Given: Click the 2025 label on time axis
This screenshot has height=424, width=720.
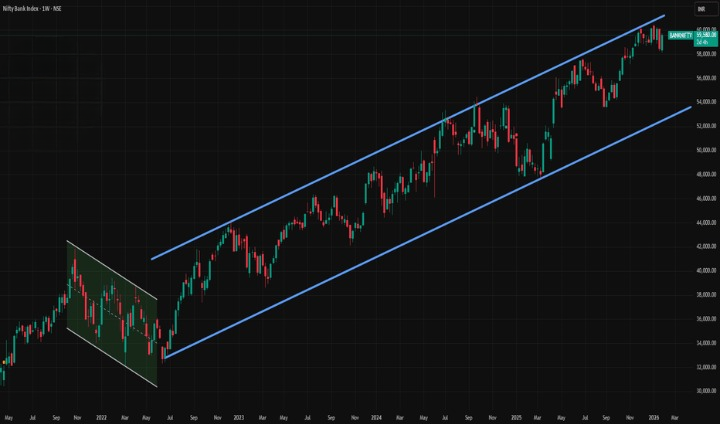Looking at the screenshot, I should [x=516, y=415].
